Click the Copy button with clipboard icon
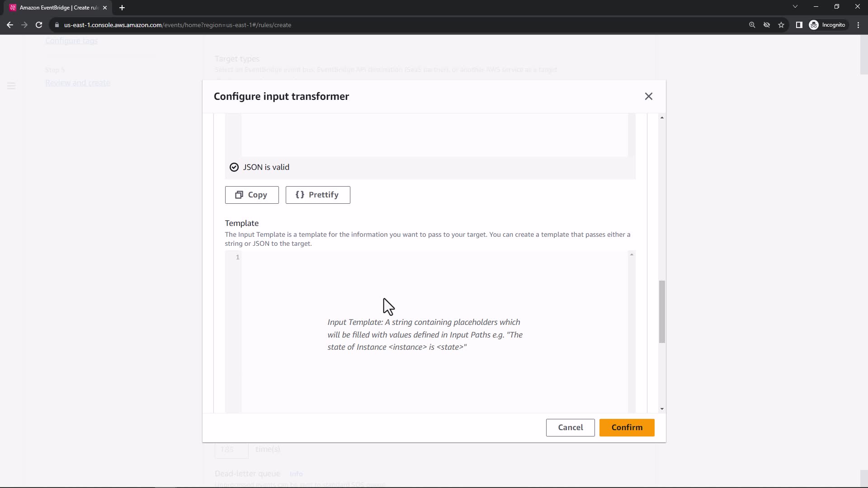This screenshot has height=488, width=868. pos(252,195)
